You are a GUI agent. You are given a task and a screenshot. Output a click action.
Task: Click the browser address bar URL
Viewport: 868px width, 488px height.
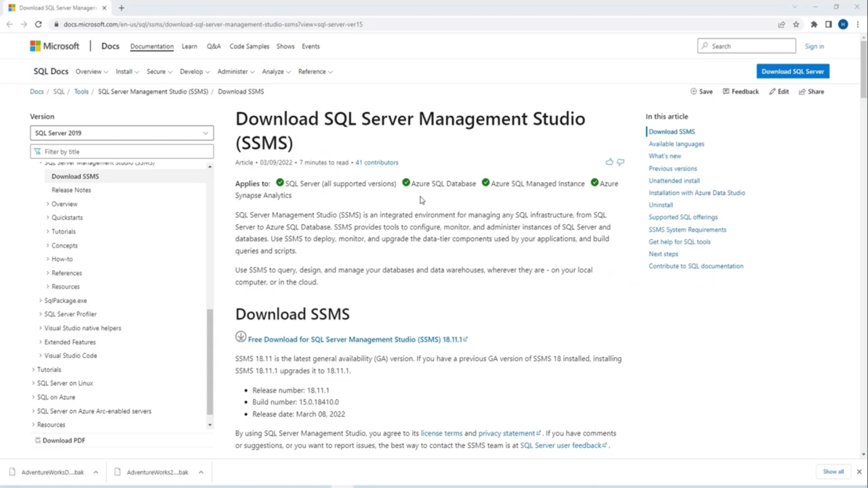213,24
